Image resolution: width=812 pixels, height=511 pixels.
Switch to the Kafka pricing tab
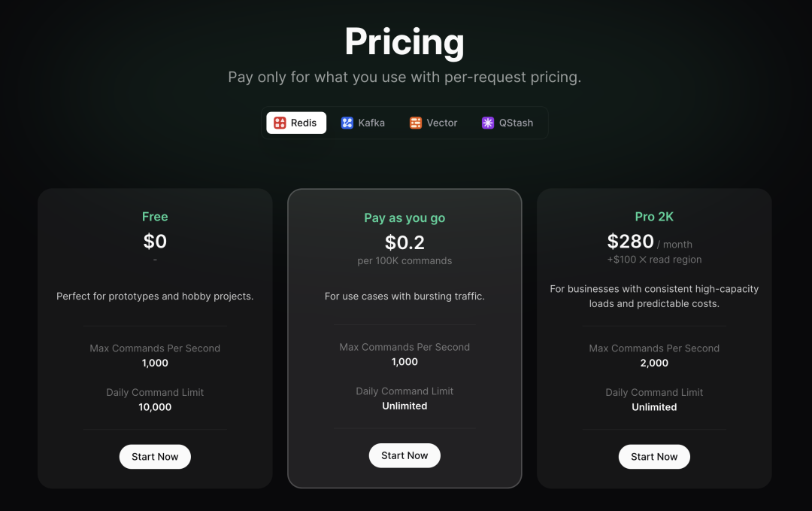(363, 122)
